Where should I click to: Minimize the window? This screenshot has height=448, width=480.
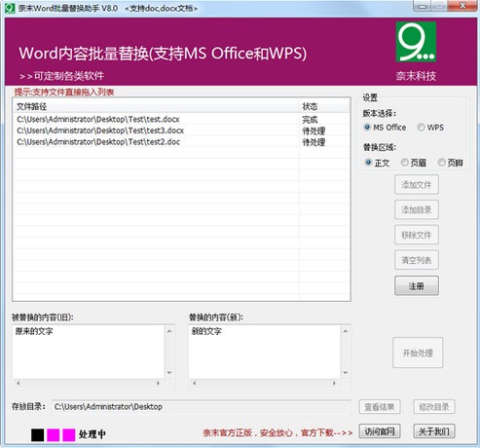point(423,6)
